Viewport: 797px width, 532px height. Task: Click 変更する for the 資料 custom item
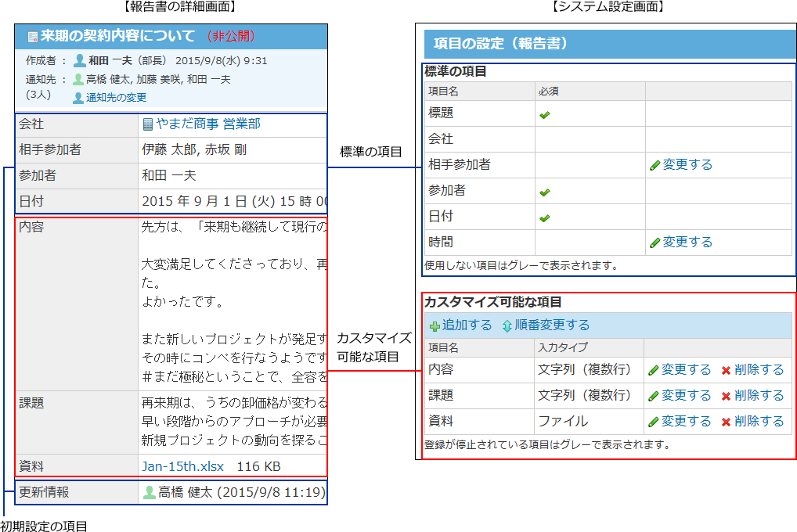click(x=686, y=421)
